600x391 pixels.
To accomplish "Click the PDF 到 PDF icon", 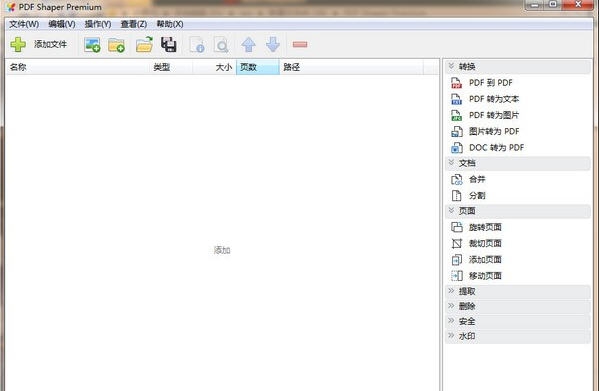I will pos(457,83).
